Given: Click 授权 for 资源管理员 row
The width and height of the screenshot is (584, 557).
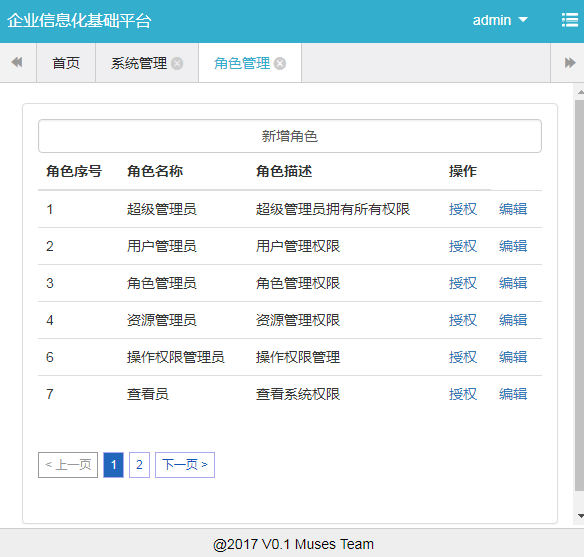Looking at the screenshot, I should [463, 320].
